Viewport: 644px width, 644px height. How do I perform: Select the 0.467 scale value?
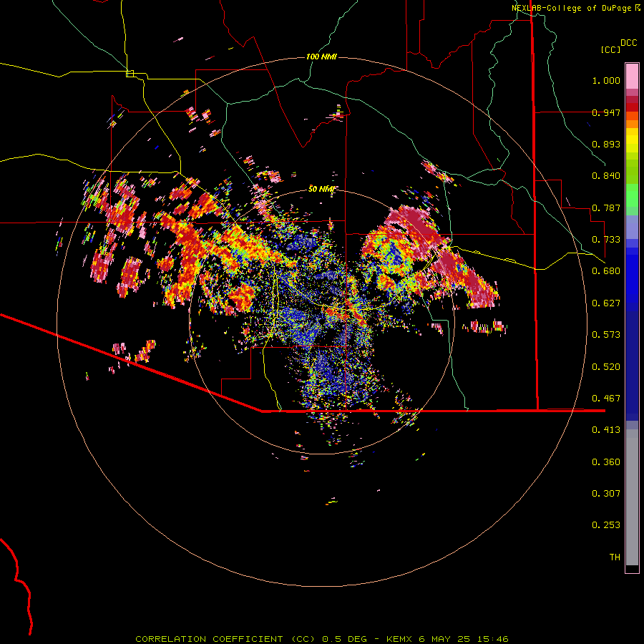(606, 399)
